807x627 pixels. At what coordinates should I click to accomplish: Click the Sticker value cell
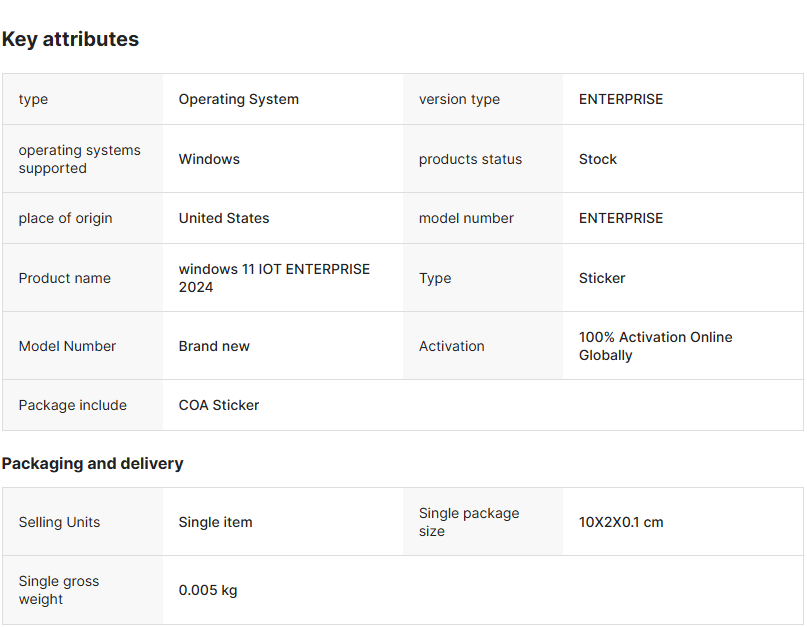click(602, 278)
